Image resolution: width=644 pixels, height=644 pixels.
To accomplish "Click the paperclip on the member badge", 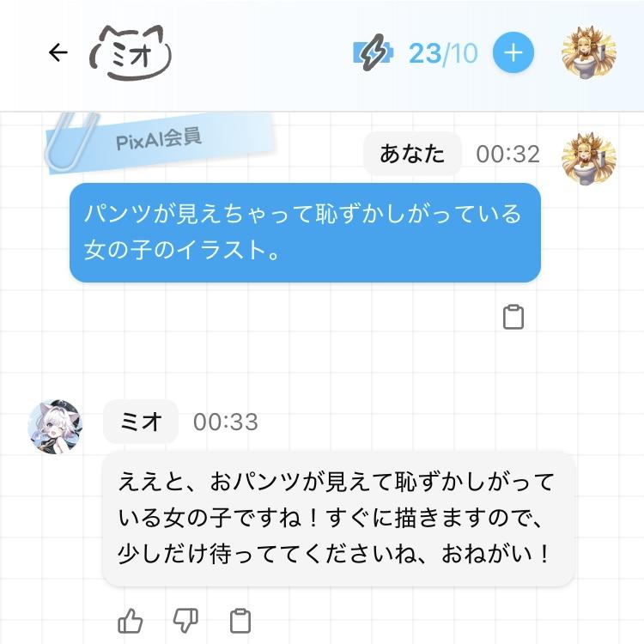I will point(70,142).
